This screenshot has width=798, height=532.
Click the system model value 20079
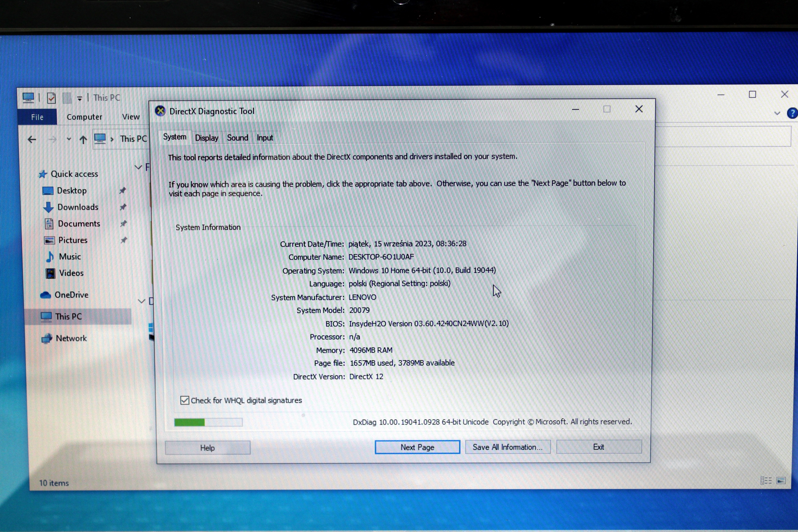click(359, 310)
